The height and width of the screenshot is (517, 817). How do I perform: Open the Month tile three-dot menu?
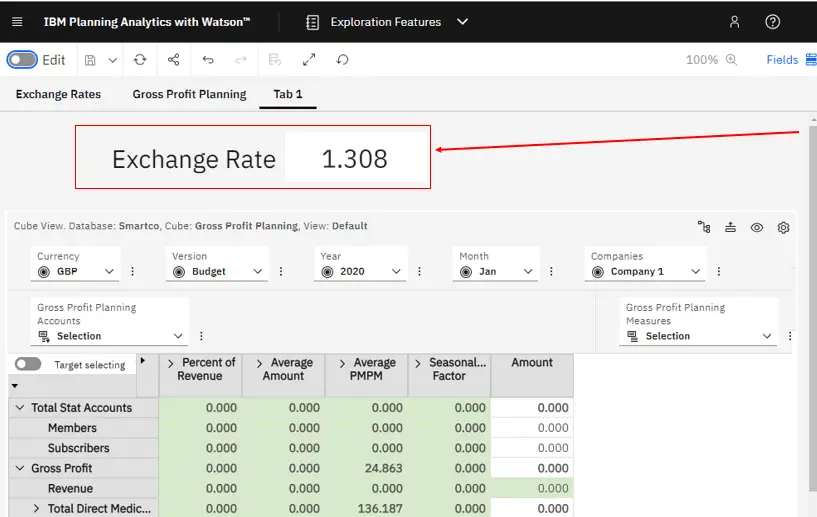point(551,271)
